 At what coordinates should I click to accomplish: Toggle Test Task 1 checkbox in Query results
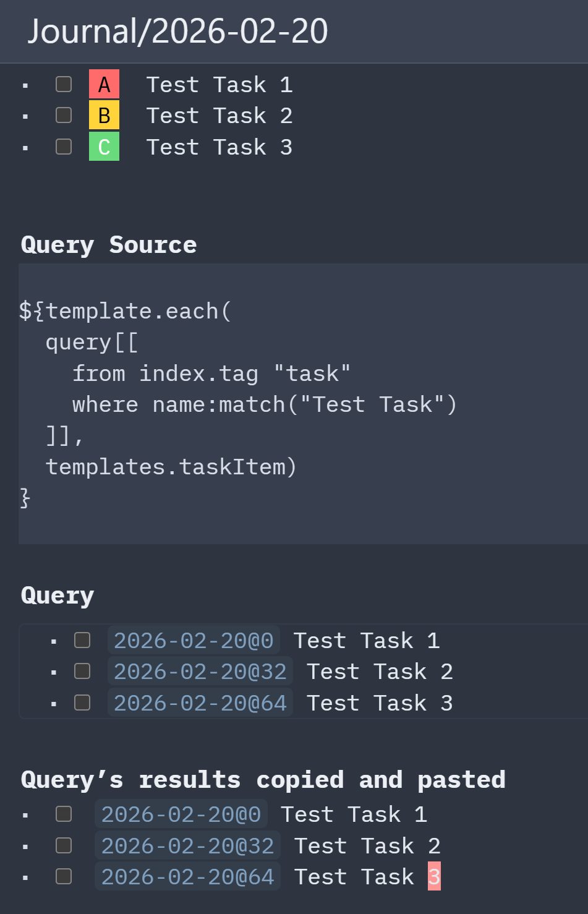coord(82,640)
